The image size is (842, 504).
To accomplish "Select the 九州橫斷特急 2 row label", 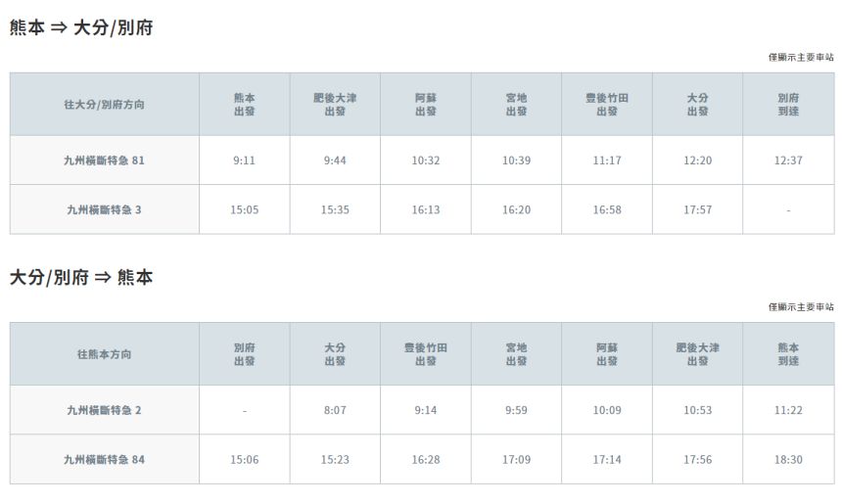I will (x=104, y=410).
